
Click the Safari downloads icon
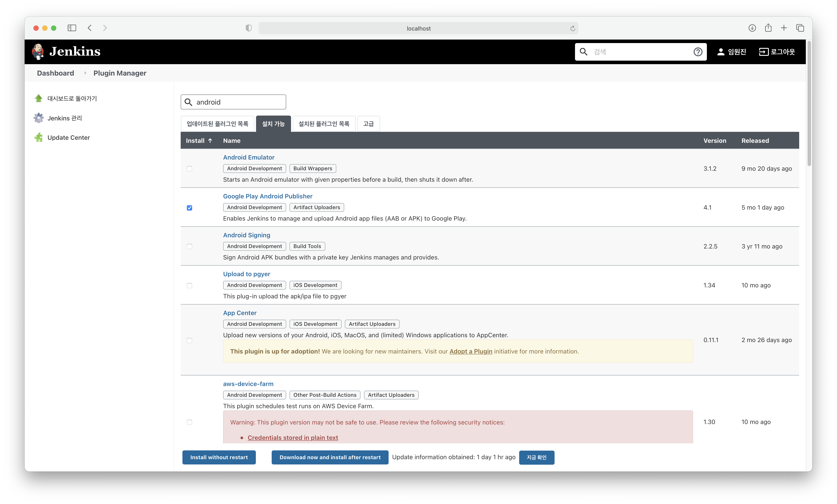[752, 28]
